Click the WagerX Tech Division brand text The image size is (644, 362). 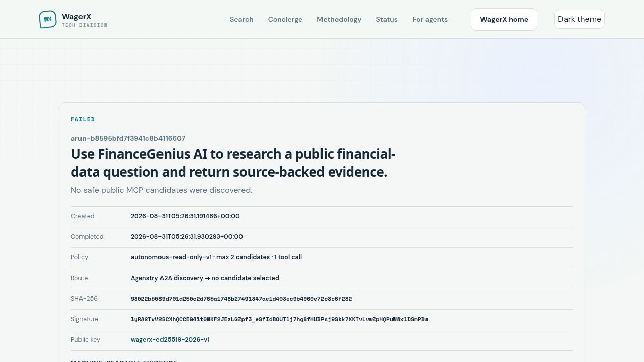pos(85,20)
